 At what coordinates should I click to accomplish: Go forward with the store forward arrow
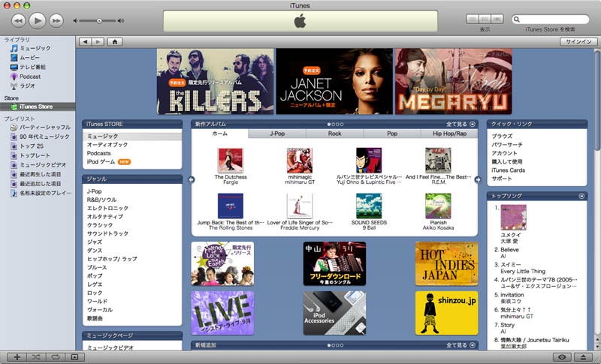[x=98, y=42]
